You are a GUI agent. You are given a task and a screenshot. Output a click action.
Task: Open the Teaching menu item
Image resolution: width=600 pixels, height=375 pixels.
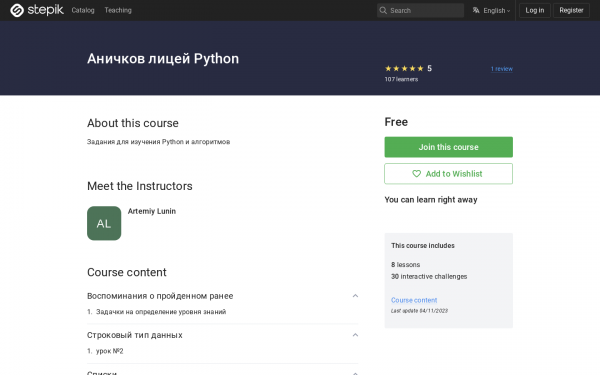pos(118,10)
